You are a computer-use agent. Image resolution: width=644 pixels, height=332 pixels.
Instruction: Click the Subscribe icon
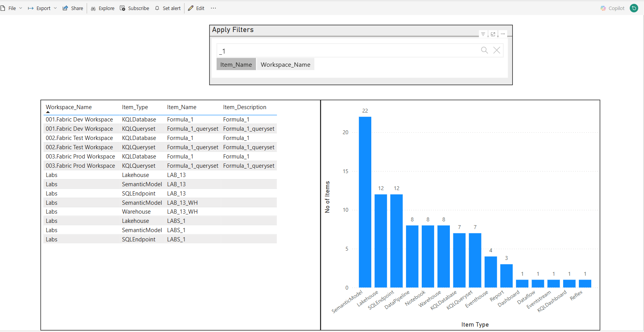click(122, 8)
